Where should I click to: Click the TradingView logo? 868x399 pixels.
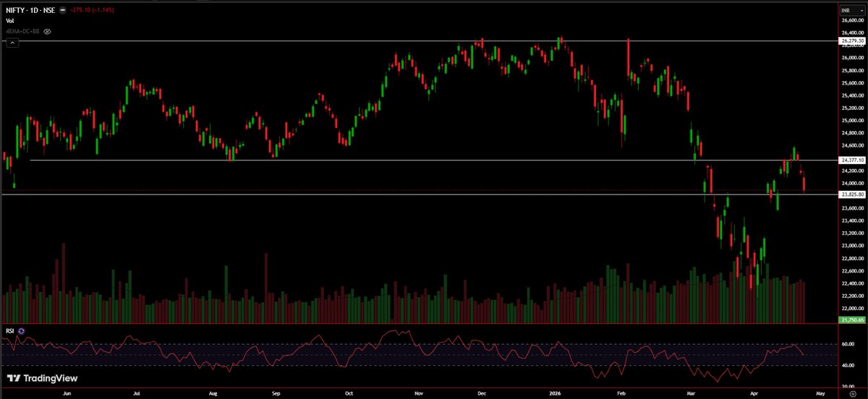click(43, 378)
